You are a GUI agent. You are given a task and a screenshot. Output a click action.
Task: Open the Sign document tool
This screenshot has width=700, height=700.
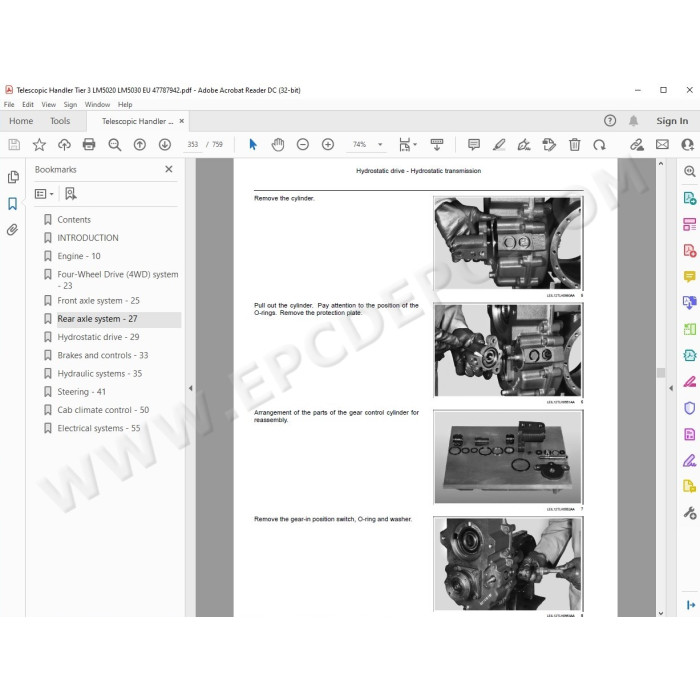coord(524,144)
